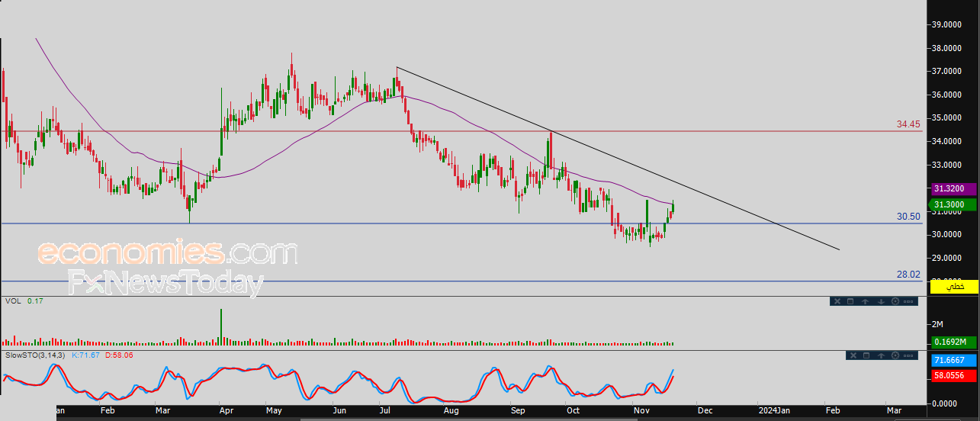
Task: Open more options on SlowSTO panel
Action: point(908,355)
